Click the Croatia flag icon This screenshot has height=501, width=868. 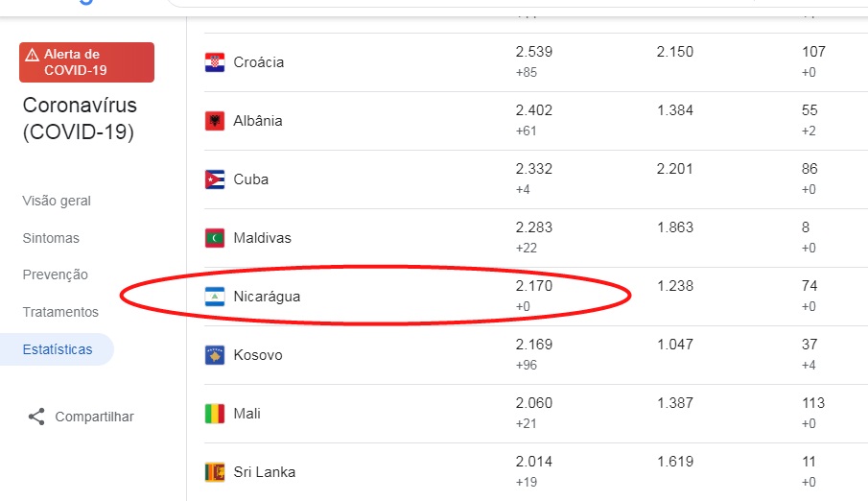pos(215,62)
